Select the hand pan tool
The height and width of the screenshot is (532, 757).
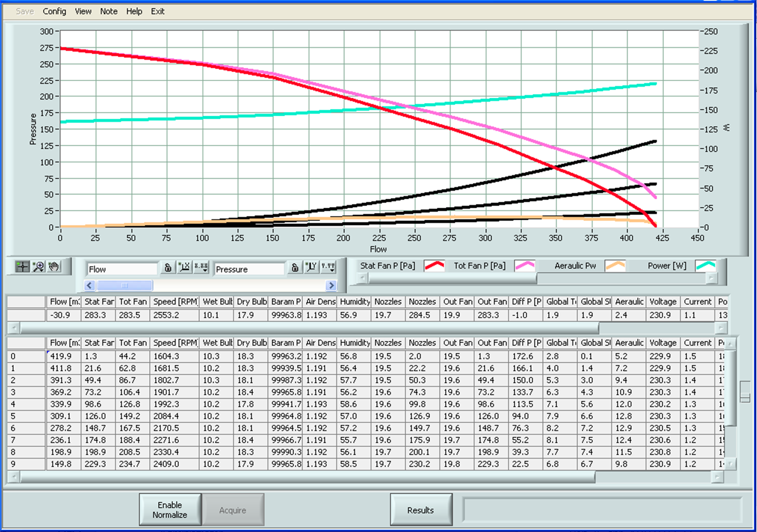(54, 267)
